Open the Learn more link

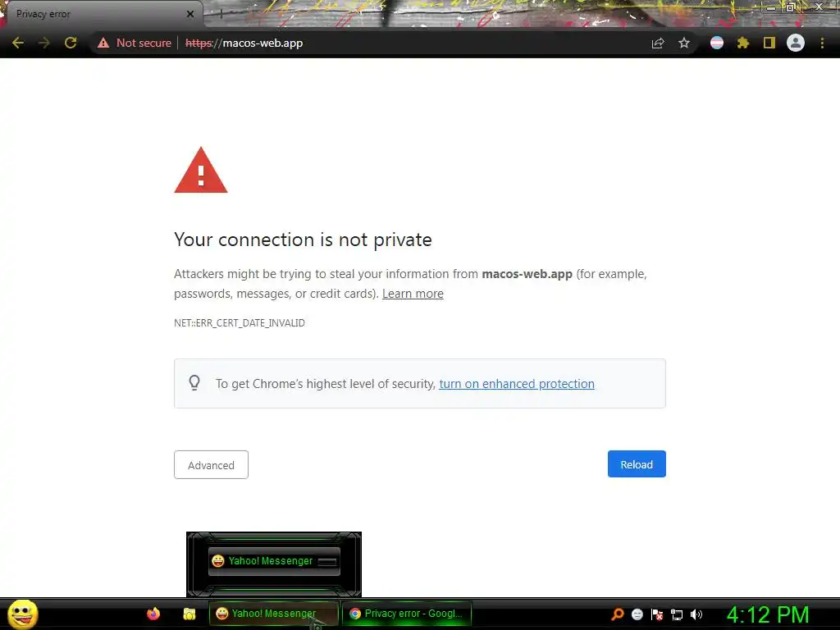[413, 294]
